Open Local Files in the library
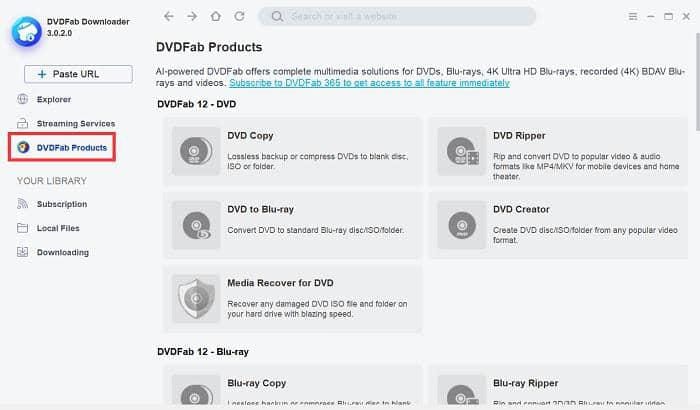 pyautogui.click(x=58, y=228)
